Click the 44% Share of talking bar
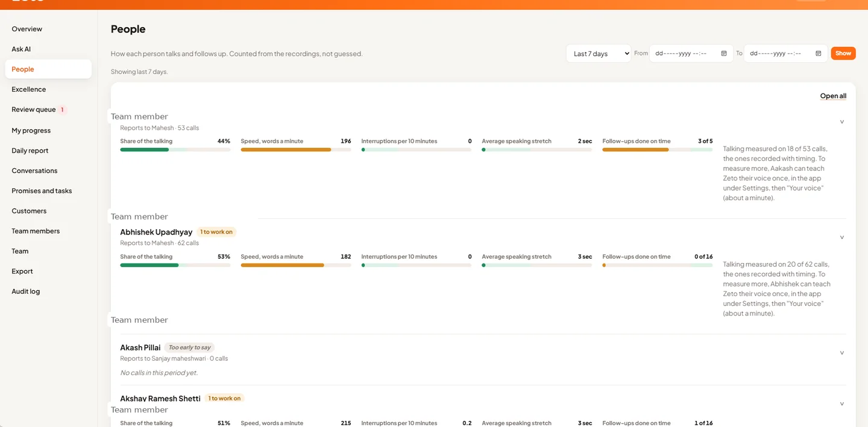 175,150
